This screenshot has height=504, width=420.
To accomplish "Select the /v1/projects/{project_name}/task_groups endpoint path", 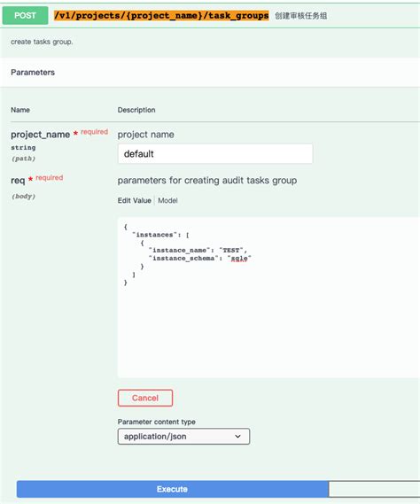I will coord(161,15).
